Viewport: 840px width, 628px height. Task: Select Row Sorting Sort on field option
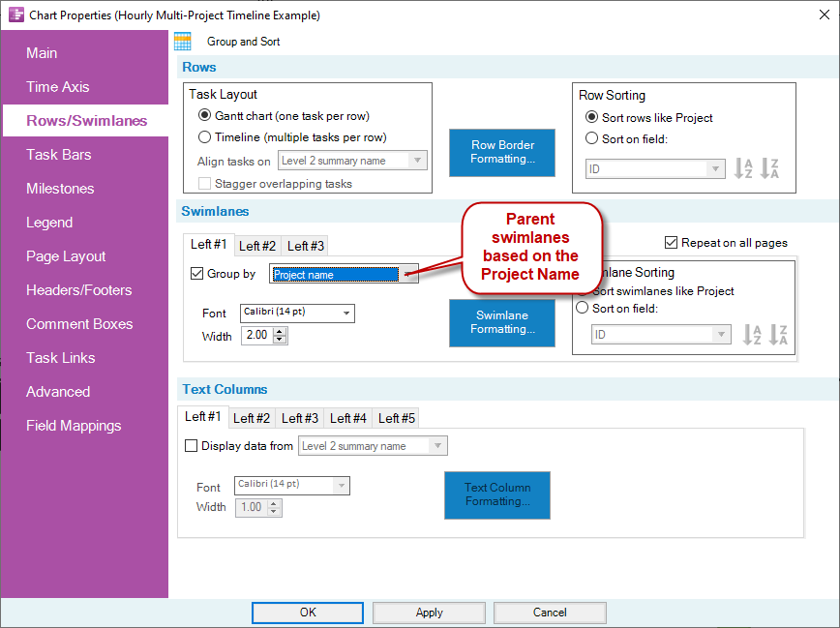coord(591,138)
